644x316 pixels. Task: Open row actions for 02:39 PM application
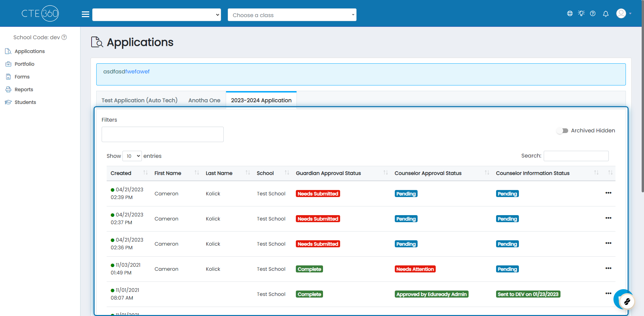(608, 193)
